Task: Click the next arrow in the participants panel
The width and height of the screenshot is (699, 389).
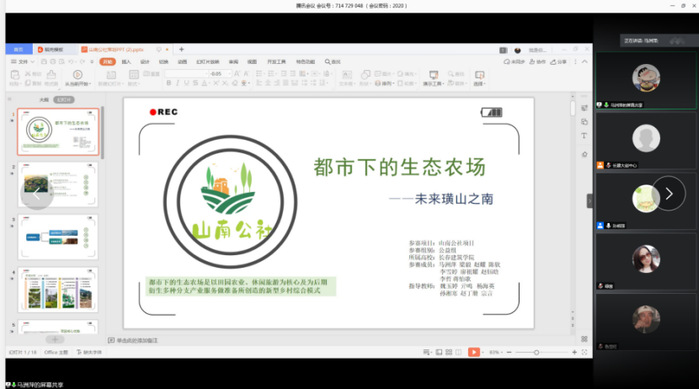Action: pos(669,193)
